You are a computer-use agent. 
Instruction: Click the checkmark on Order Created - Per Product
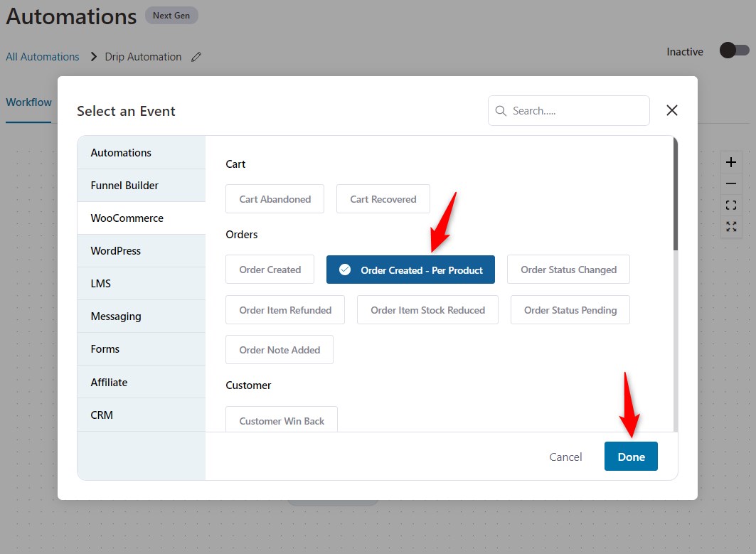point(345,270)
